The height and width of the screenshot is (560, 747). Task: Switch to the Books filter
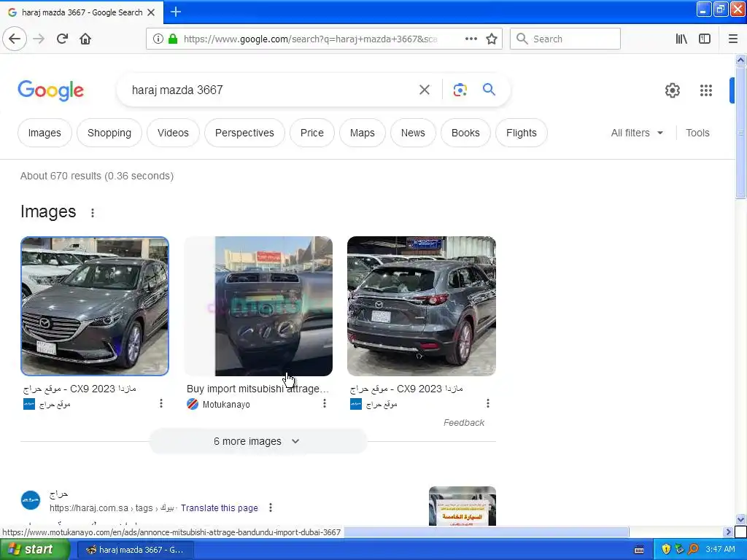click(x=465, y=133)
